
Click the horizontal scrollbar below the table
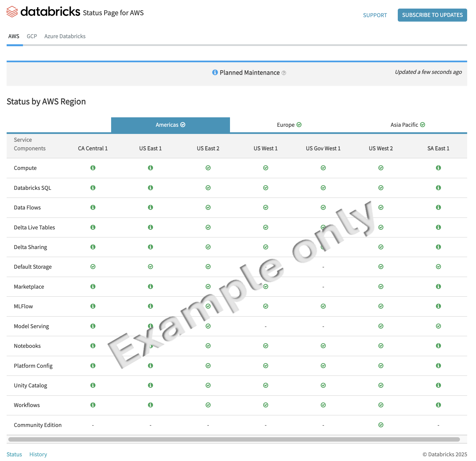pos(234,439)
